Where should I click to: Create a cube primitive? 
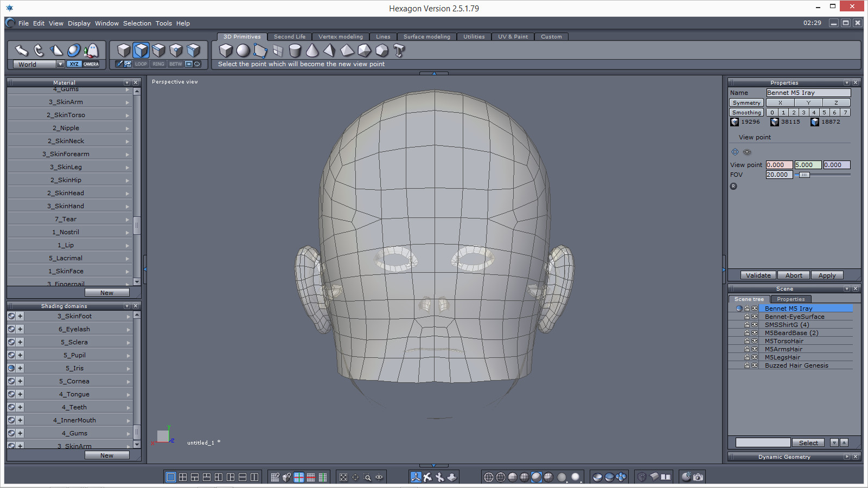click(x=226, y=50)
